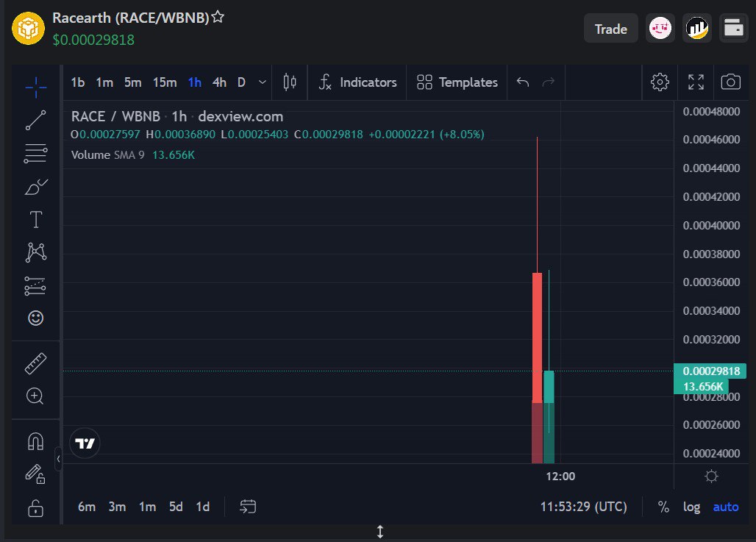
Task: Toggle auto scale mode
Action: click(x=726, y=507)
